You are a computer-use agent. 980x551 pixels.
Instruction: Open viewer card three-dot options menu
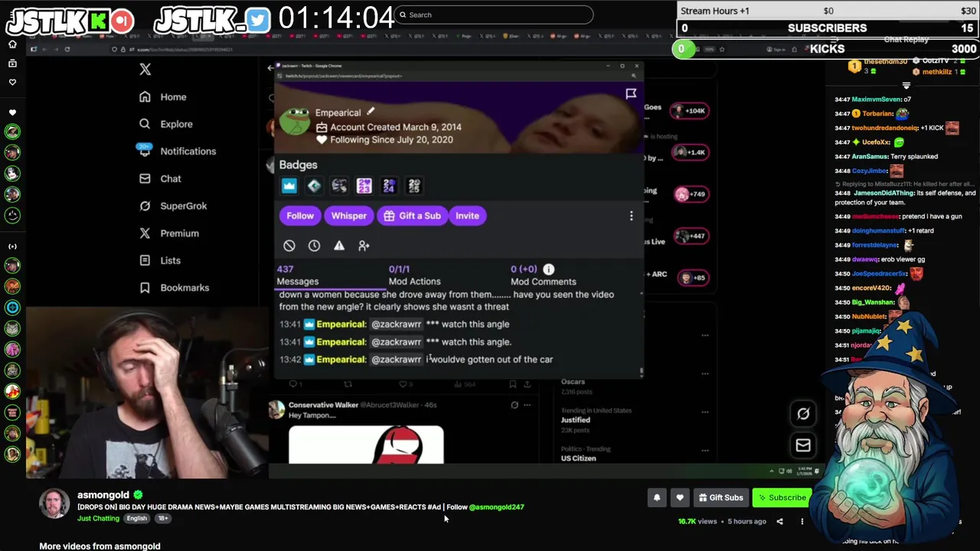[631, 216]
